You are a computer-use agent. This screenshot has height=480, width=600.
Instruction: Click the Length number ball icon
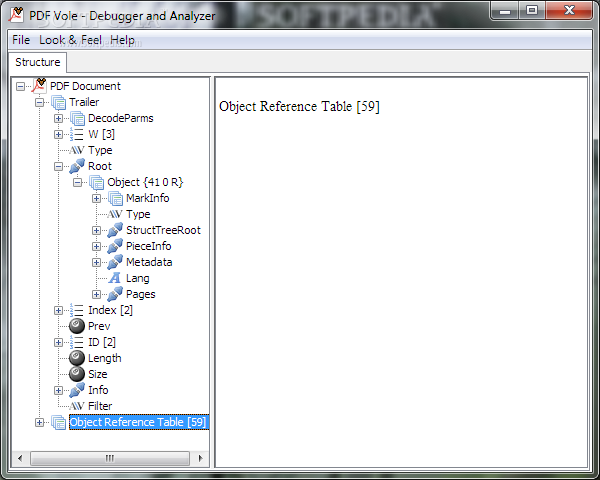pos(77,358)
